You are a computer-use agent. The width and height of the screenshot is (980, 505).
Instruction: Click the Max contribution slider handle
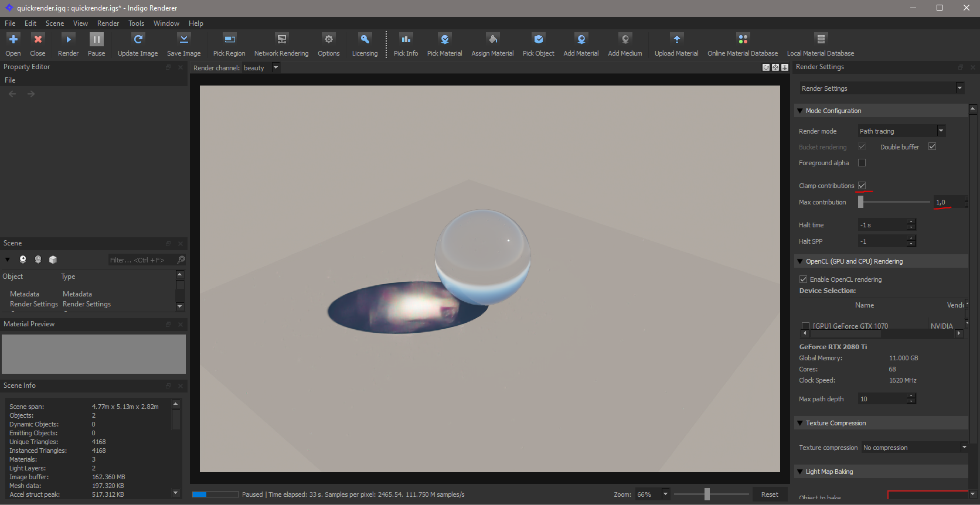point(860,202)
